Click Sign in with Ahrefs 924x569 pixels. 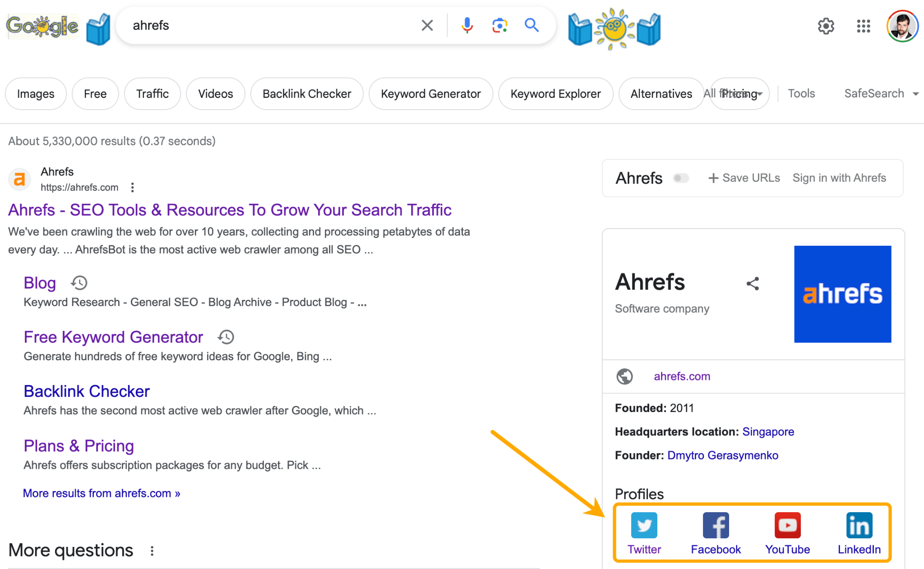click(x=839, y=178)
